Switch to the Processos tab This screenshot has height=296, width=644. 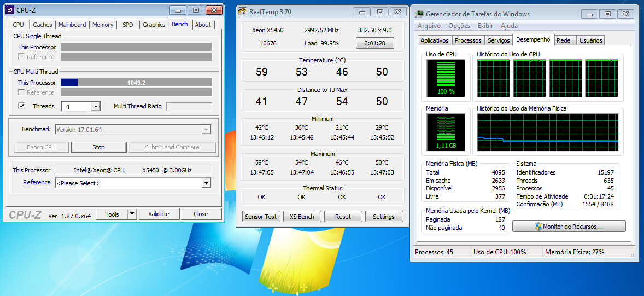pos(468,40)
